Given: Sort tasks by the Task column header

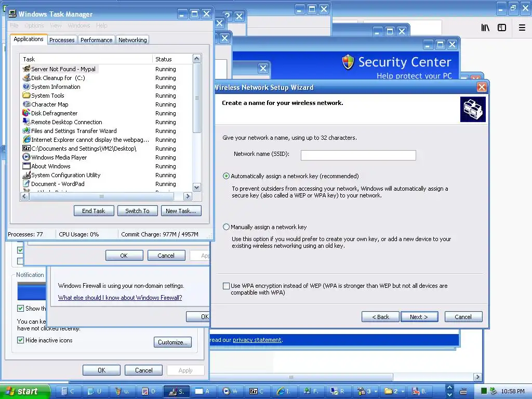Looking at the screenshot, I should pyautogui.click(x=86, y=59).
